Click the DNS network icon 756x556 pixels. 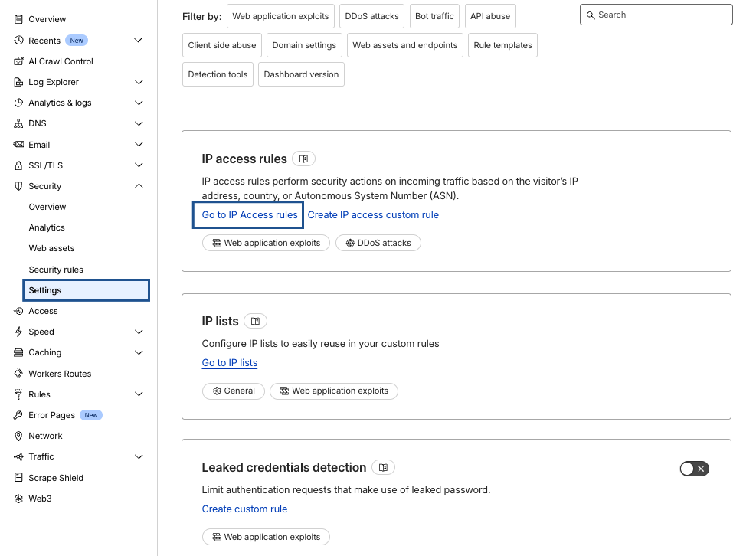tap(18, 123)
